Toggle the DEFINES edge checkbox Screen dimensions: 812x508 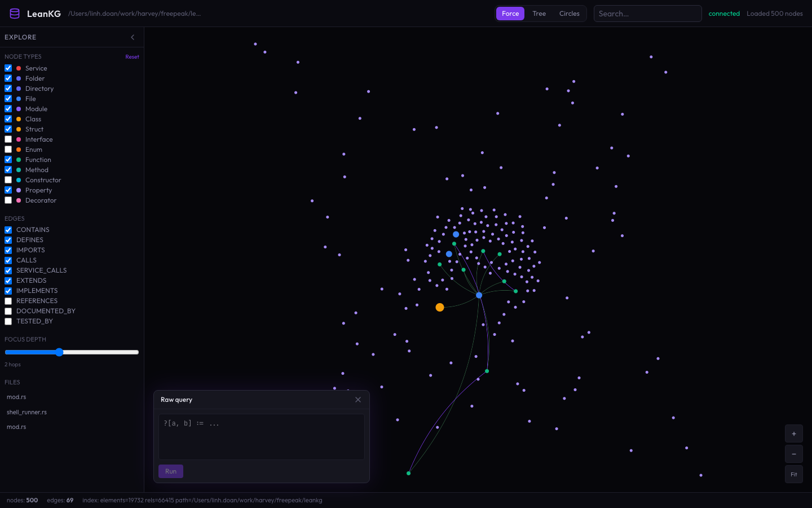click(x=8, y=240)
